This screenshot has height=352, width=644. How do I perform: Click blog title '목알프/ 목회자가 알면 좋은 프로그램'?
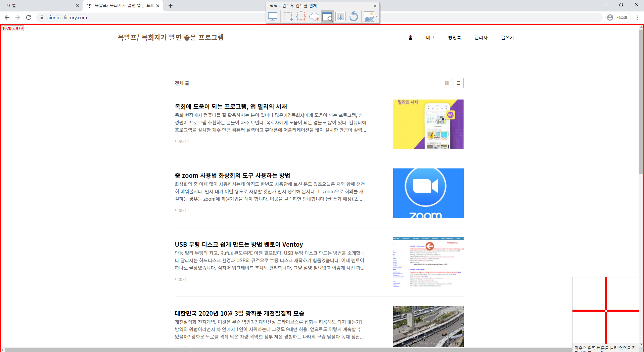[x=171, y=37]
